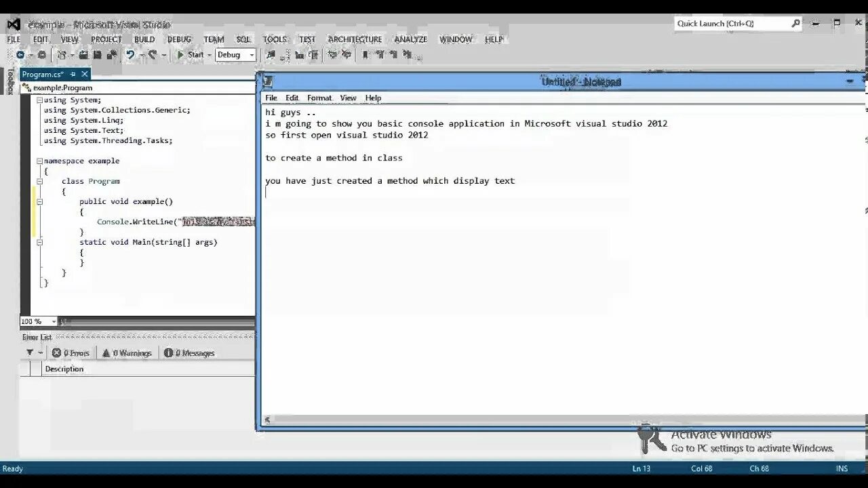Collapse the class Program block
The height and width of the screenshot is (488, 868).
(x=39, y=181)
